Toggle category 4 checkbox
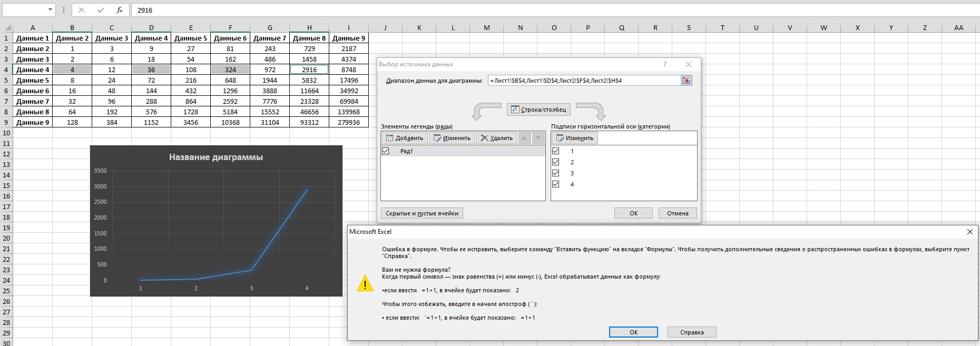 click(555, 184)
